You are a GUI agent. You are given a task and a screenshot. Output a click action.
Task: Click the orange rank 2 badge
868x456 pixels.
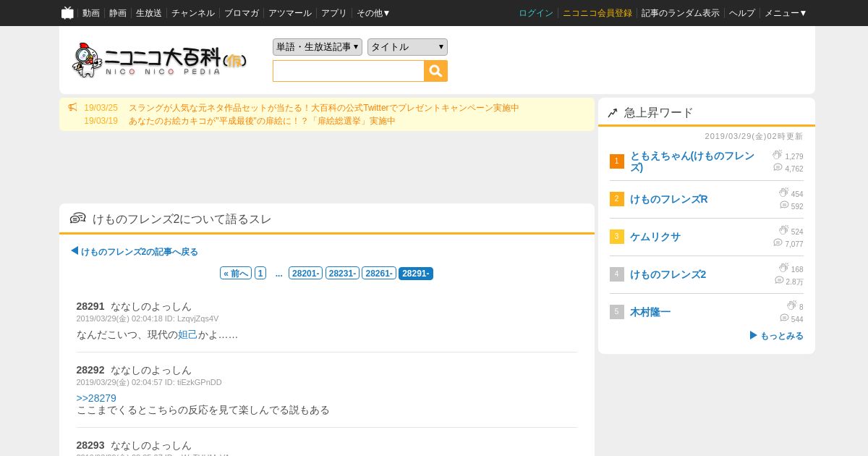click(x=616, y=199)
